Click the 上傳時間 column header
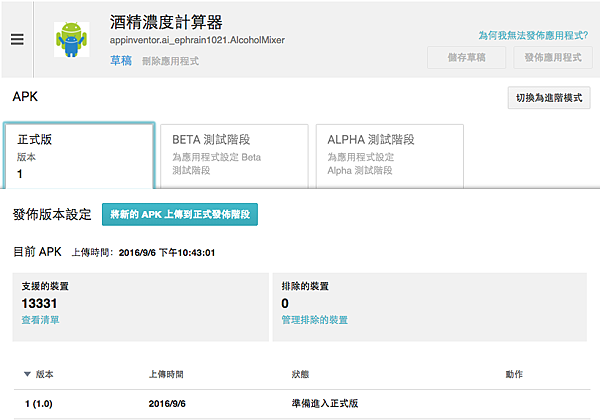 point(165,374)
